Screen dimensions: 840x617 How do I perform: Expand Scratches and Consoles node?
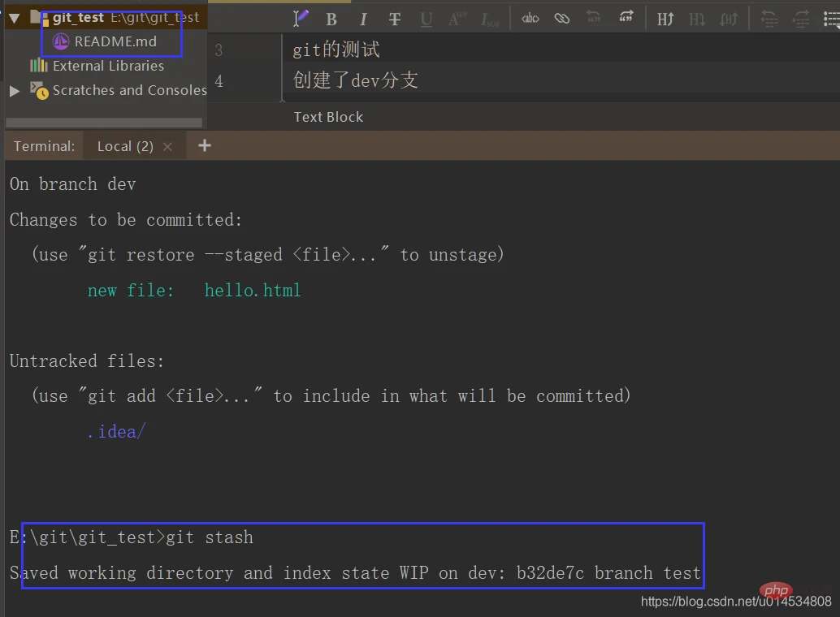(14, 91)
